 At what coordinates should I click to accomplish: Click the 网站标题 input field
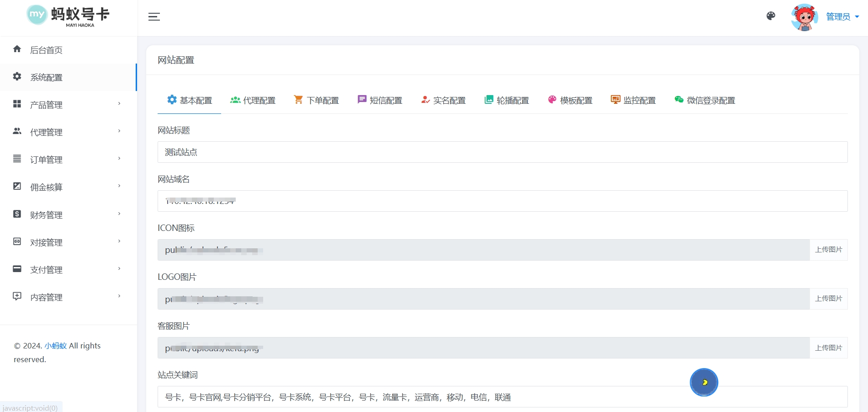coord(502,152)
